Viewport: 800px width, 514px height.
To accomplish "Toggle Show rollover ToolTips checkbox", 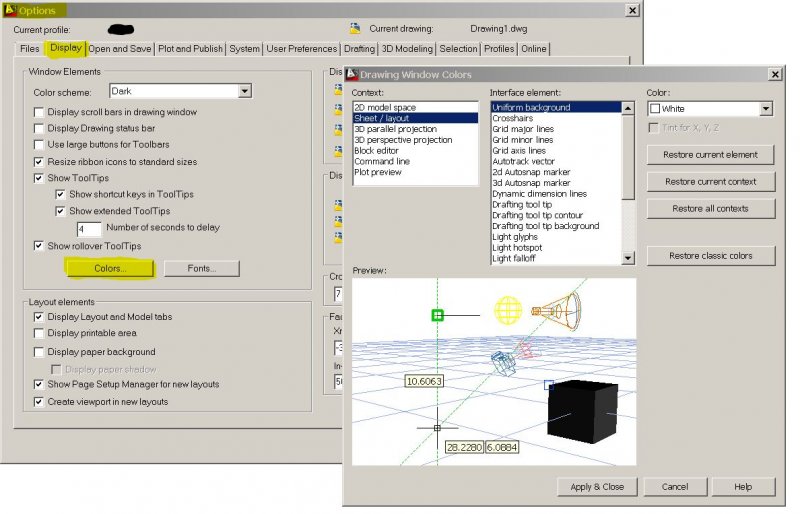I will coord(39,246).
